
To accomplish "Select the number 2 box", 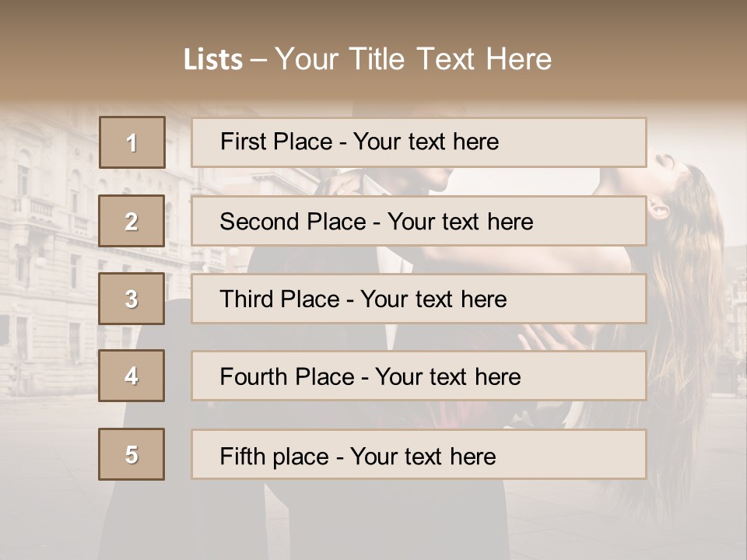I will click(132, 221).
